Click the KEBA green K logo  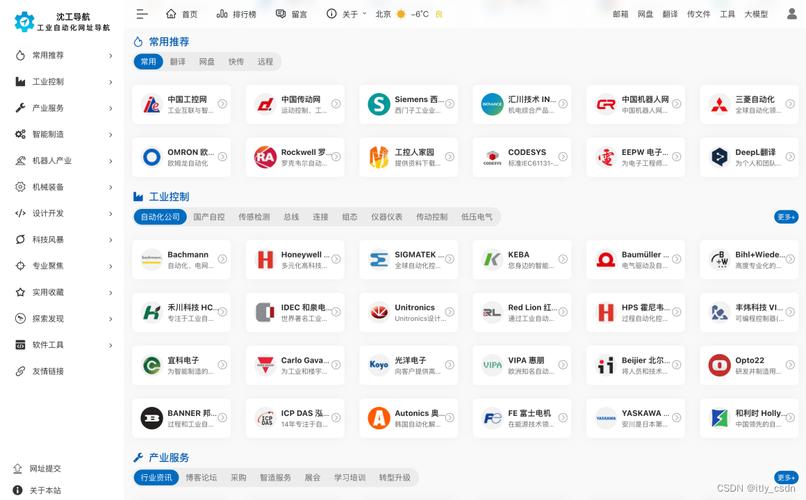(x=492, y=260)
